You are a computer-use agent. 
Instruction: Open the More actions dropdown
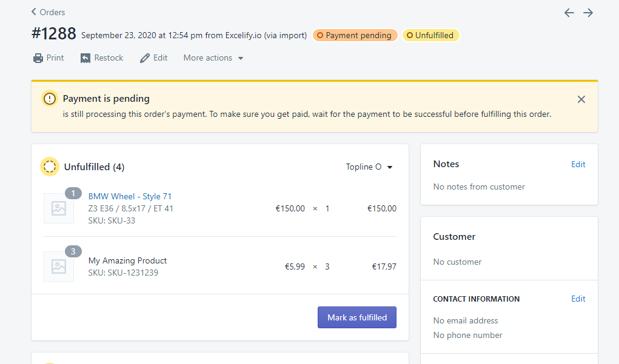212,58
